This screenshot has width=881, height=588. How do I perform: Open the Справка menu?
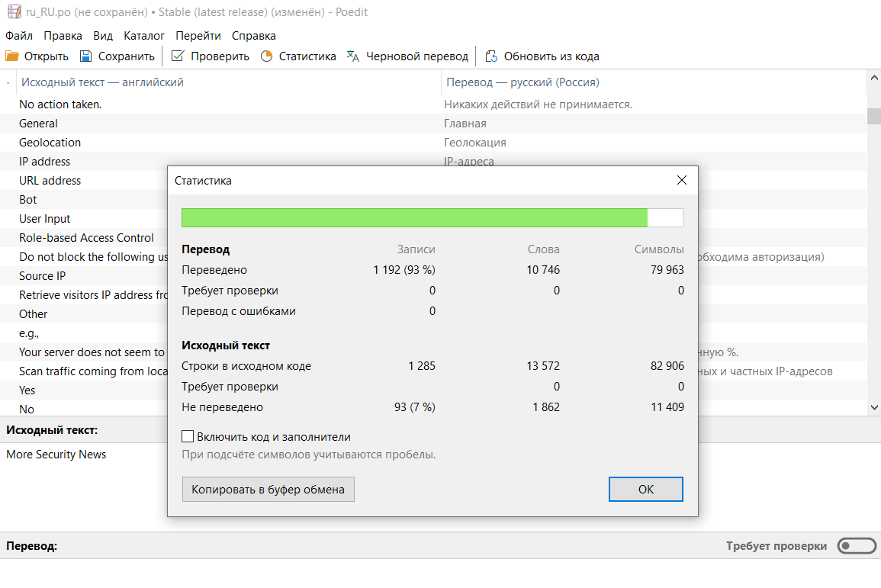click(x=253, y=35)
